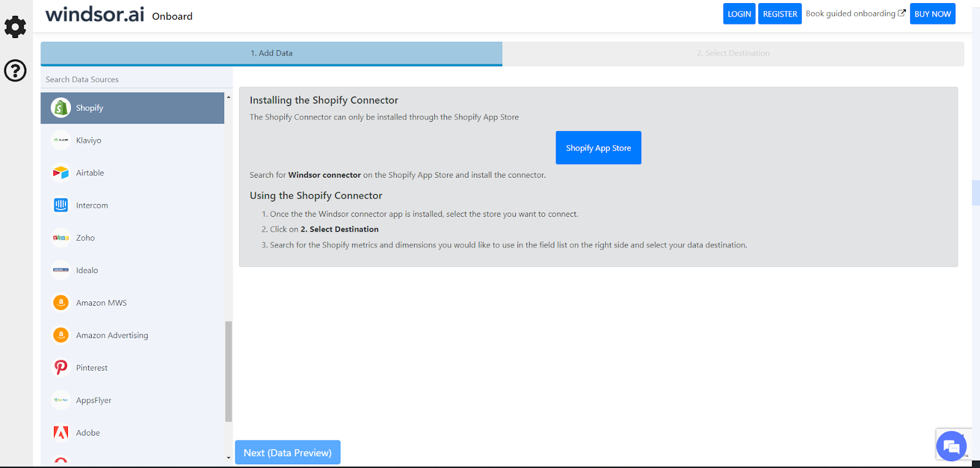Click the REGISTER button
Viewport: 980px width, 468px height.
tap(780, 14)
